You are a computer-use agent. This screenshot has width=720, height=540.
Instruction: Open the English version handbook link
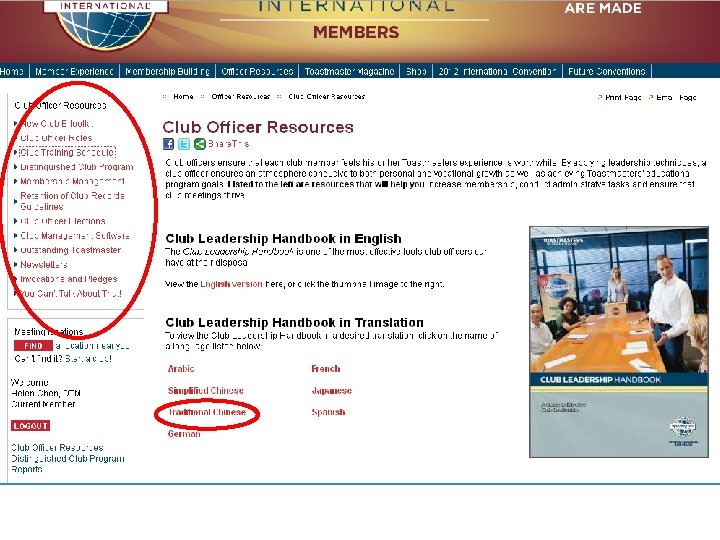231,284
